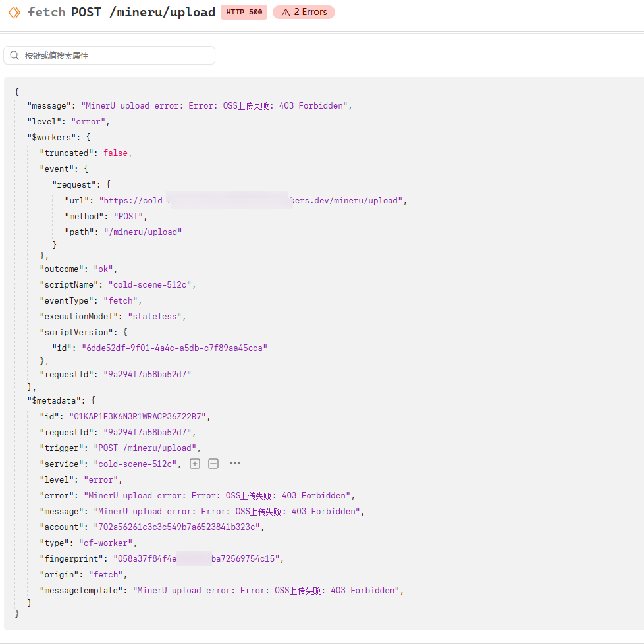This screenshot has height=644, width=644.
Task: Collapse the "scriptVersion" object key
Action: pos(78,332)
